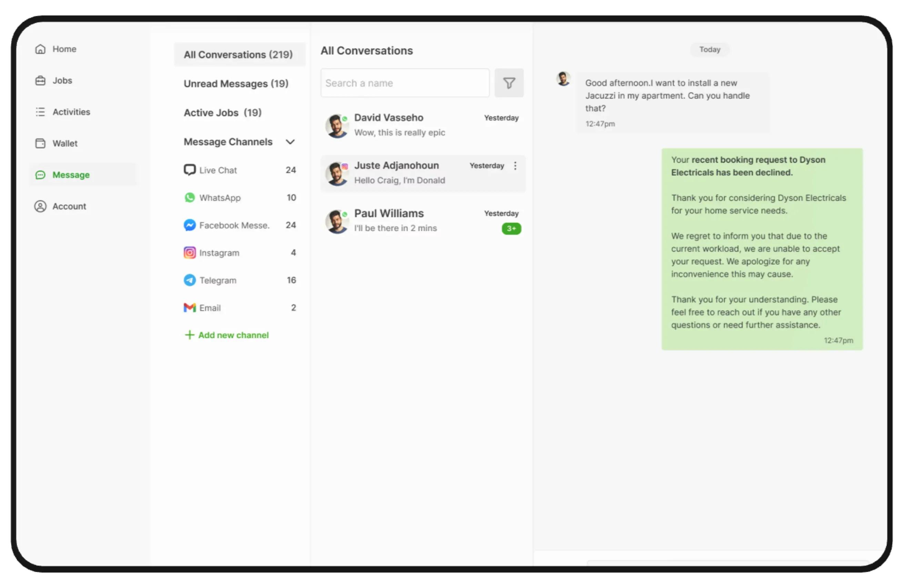The height and width of the screenshot is (588, 902).
Task: Click the Telegram channel icon
Action: (190, 280)
